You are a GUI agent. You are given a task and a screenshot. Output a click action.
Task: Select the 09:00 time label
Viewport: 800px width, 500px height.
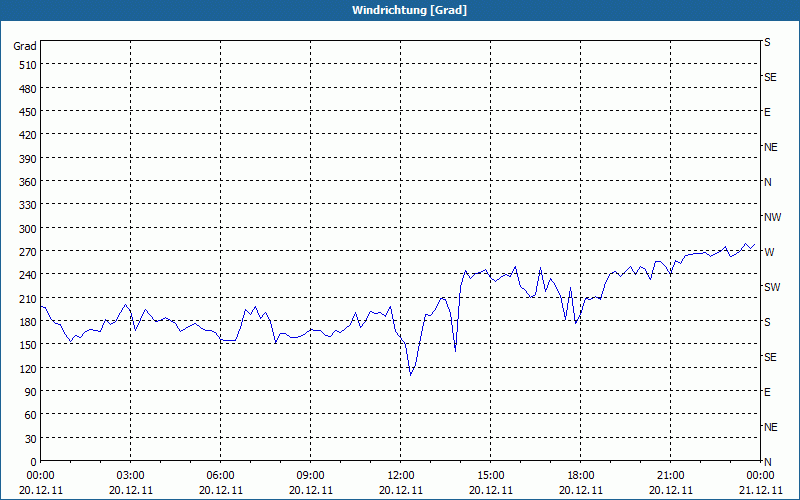[310, 476]
